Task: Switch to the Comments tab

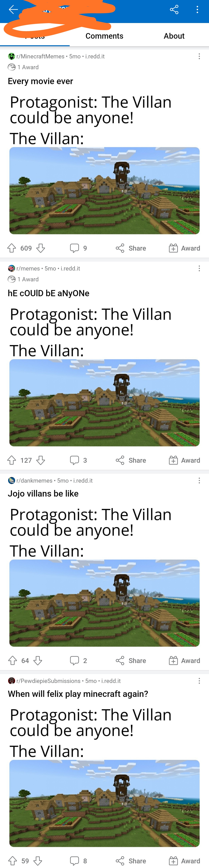Action: pyautogui.click(x=104, y=36)
